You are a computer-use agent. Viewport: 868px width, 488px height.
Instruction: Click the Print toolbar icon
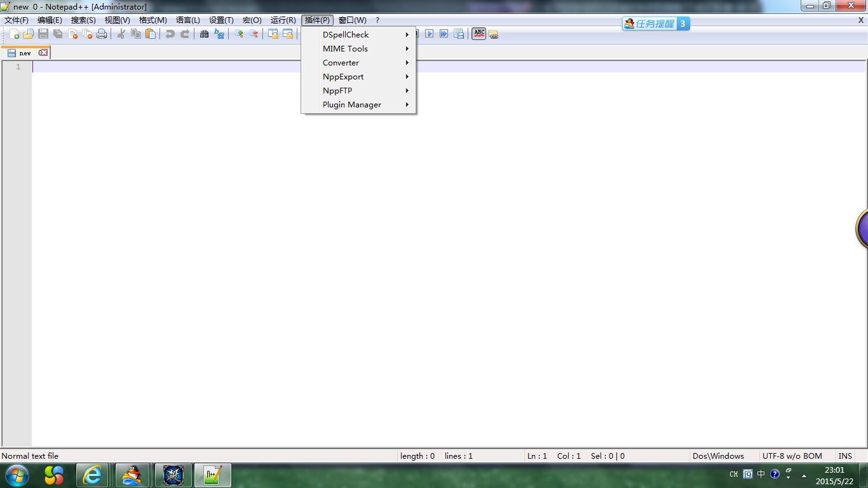click(x=102, y=34)
